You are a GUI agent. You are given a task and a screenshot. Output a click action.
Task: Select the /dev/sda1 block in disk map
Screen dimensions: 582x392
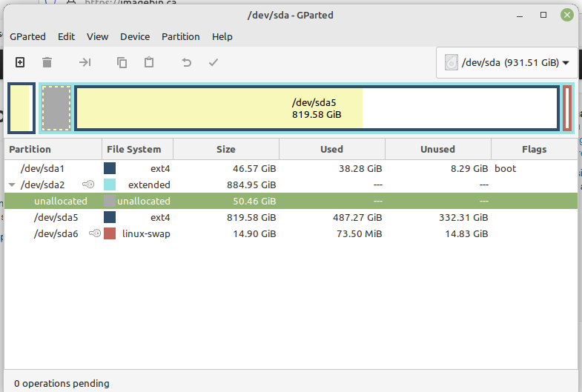[22, 108]
